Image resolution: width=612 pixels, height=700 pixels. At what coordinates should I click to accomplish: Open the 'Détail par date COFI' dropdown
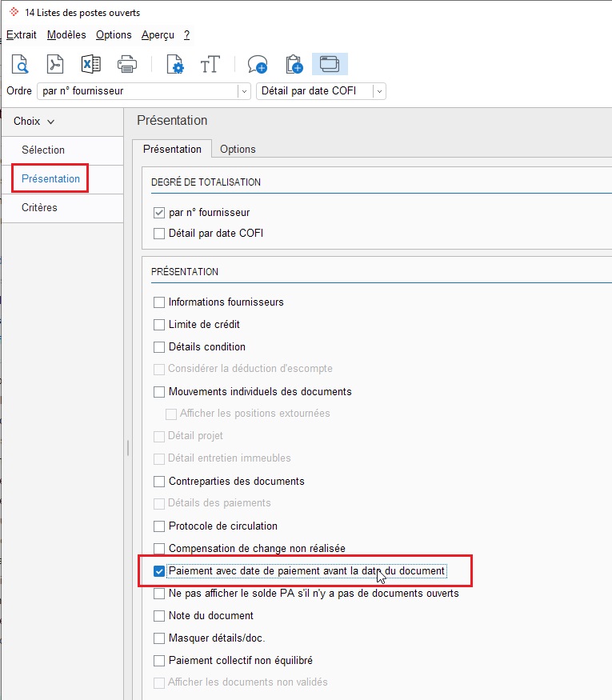(321, 91)
